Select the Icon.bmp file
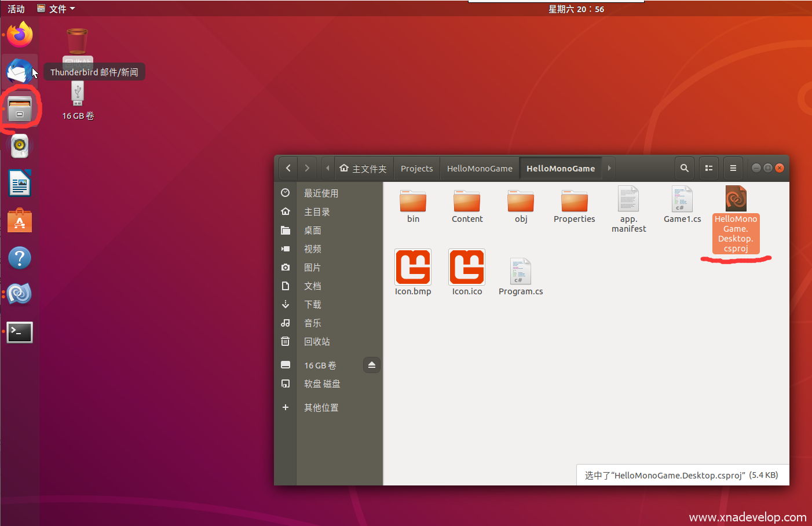Image resolution: width=812 pixels, height=526 pixels. coord(412,268)
